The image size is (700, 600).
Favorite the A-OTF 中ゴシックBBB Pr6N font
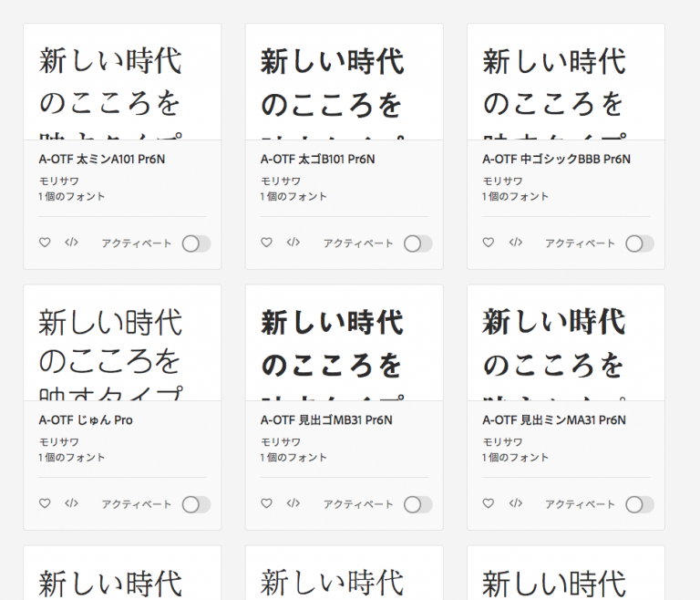(x=489, y=243)
